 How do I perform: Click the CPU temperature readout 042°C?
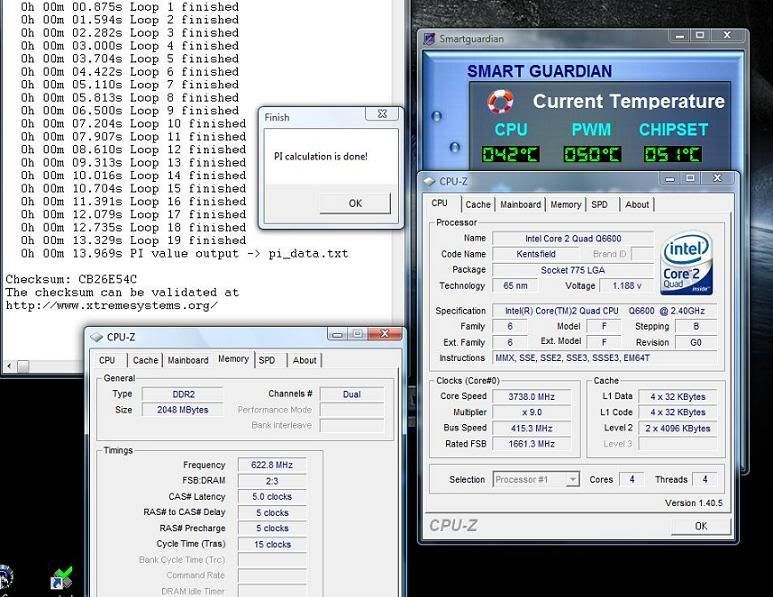pyautogui.click(x=510, y=154)
